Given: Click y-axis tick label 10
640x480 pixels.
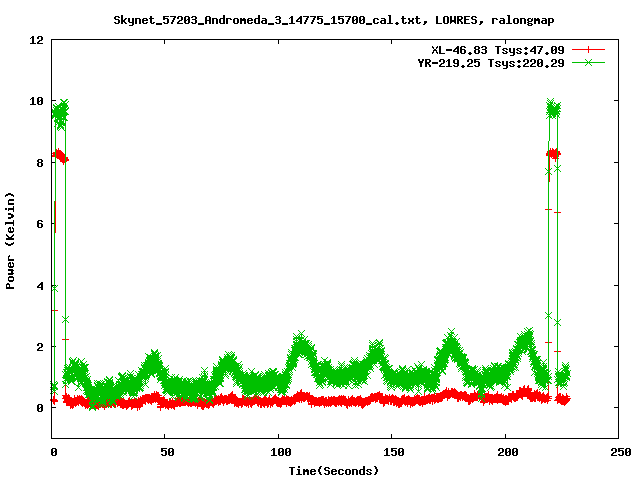Looking at the screenshot, I should [x=36, y=101].
